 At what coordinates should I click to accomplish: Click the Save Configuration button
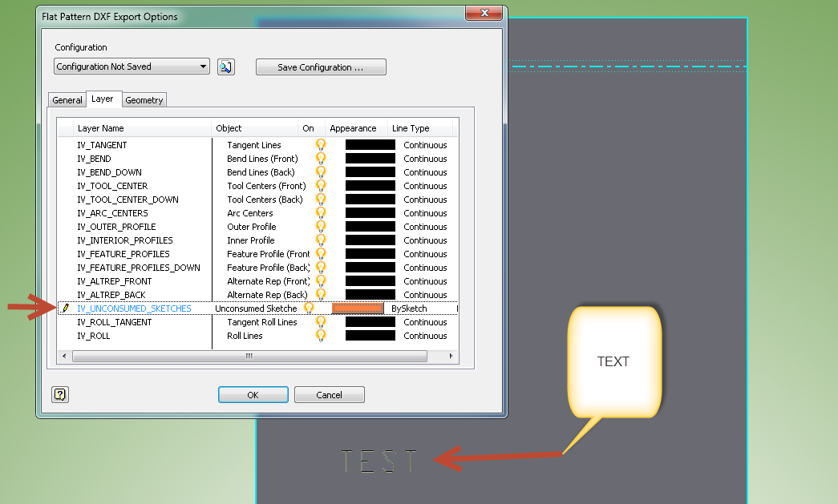click(x=321, y=67)
